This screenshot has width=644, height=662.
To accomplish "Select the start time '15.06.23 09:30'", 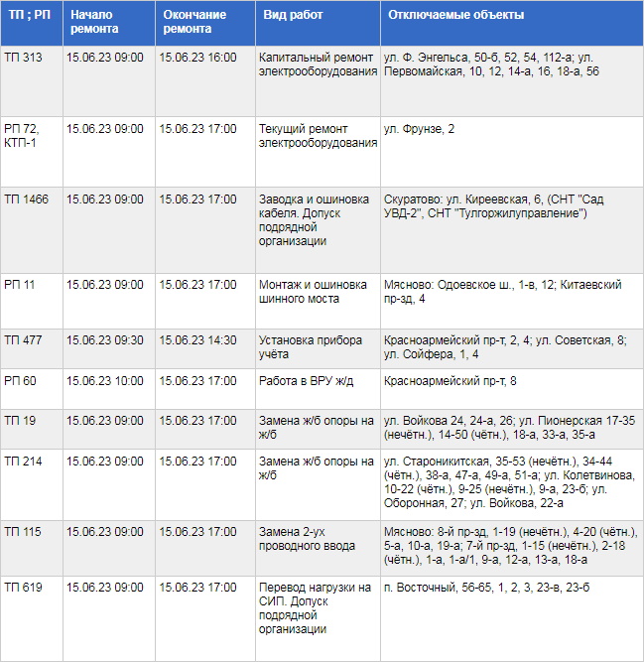I will coord(104,340).
